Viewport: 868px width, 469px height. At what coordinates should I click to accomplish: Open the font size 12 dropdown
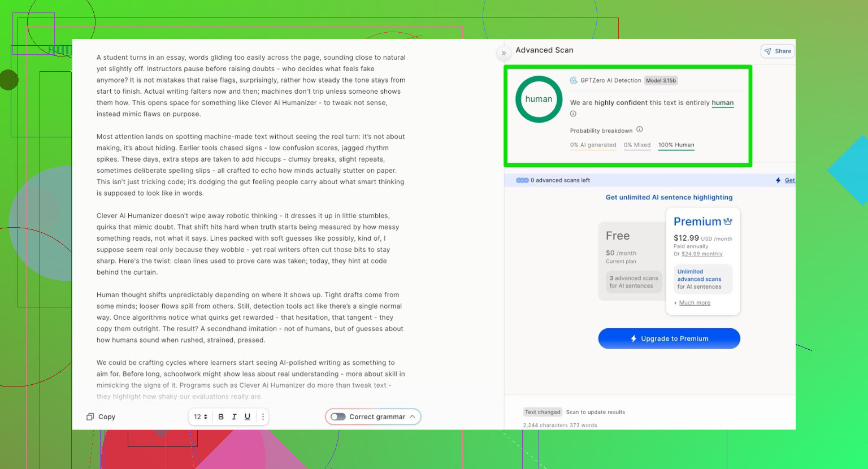(x=201, y=417)
